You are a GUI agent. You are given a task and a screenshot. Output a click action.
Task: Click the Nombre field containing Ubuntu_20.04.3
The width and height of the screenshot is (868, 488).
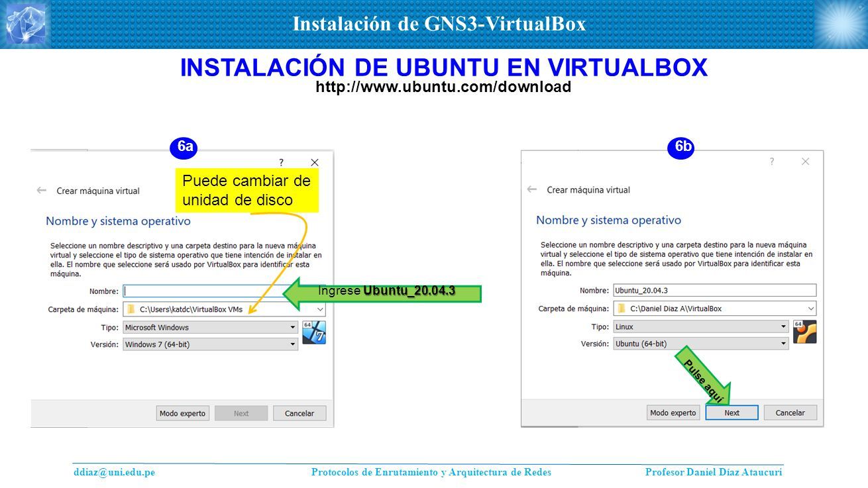[x=715, y=290]
